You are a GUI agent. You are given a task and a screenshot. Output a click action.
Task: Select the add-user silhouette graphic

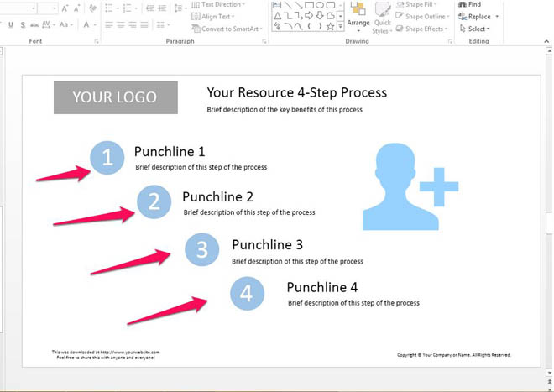(x=410, y=186)
